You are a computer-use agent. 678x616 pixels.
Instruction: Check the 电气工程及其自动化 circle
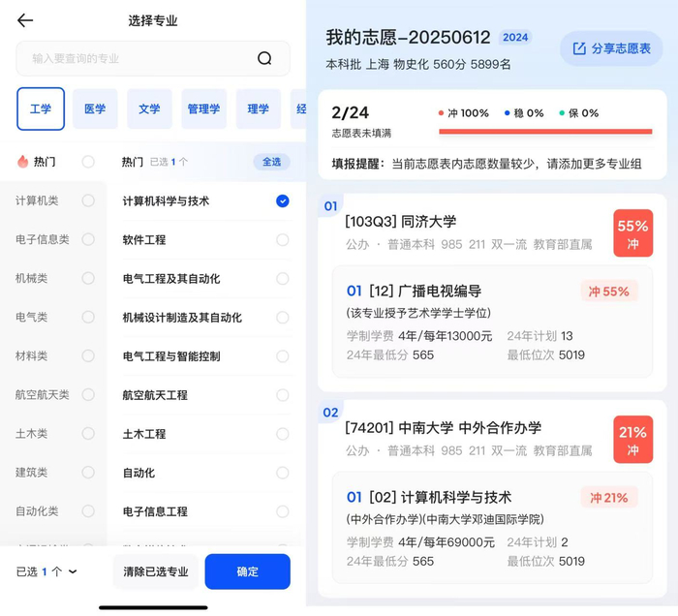(x=283, y=278)
